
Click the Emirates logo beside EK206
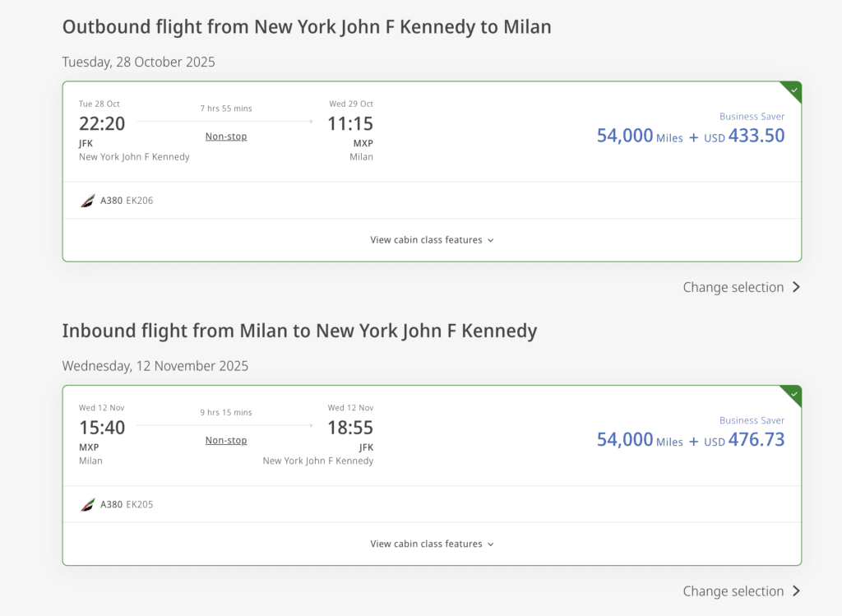[x=87, y=201]
